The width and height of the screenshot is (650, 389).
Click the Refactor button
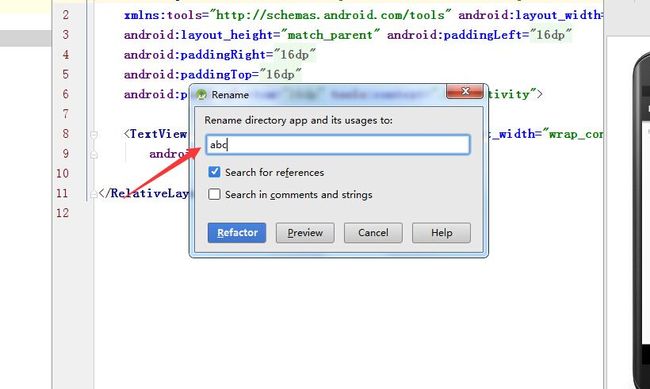pos(237,233)
